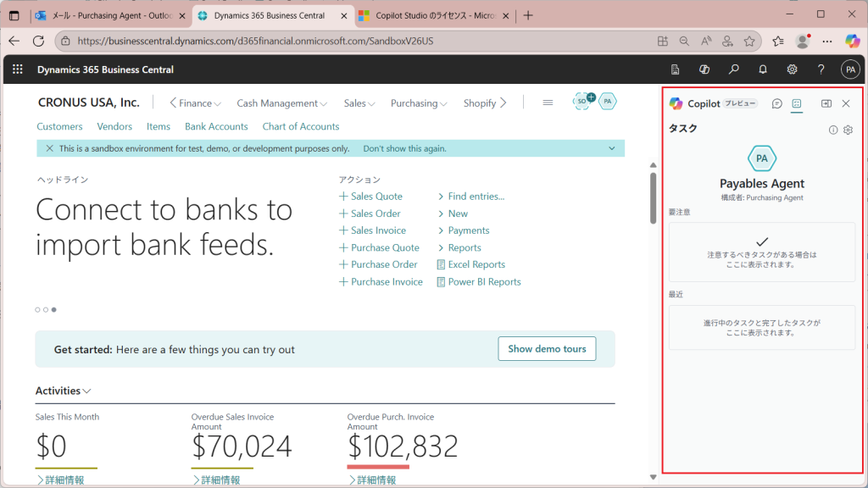Image resolution: width=868 pixels, height=488 pixels.
Task: Click the $102,832 overdue purchase invoice amount
Action: 403,446
